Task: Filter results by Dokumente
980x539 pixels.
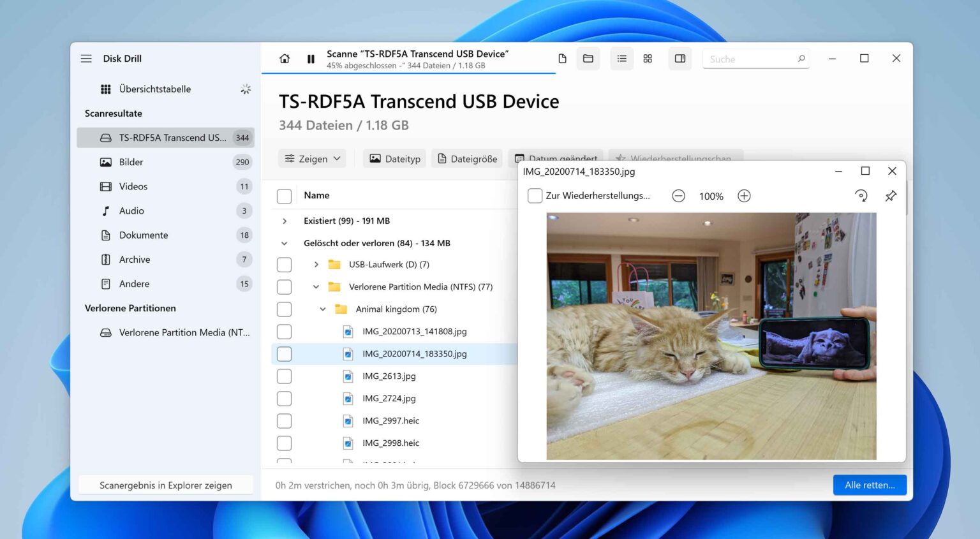Action: pos(166,235)
